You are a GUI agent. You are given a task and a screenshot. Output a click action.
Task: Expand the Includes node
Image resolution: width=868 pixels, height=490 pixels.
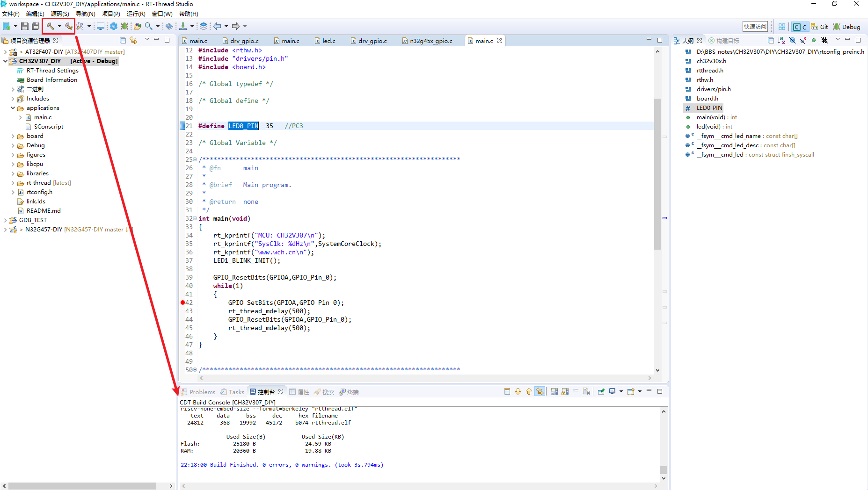[x=13, y=98]
